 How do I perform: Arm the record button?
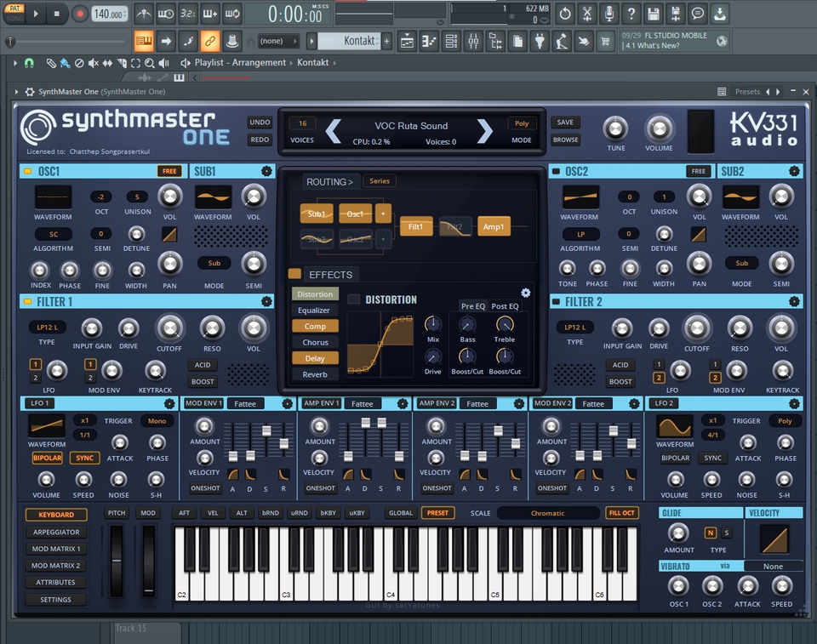coord(80,14)
